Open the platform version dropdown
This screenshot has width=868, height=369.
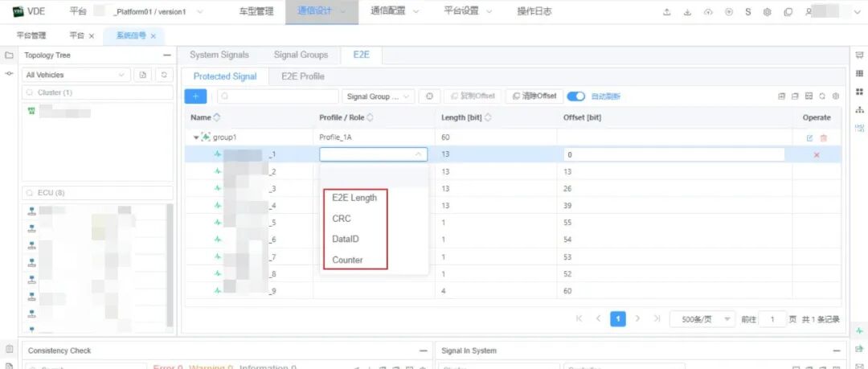(x=200, y=12)
